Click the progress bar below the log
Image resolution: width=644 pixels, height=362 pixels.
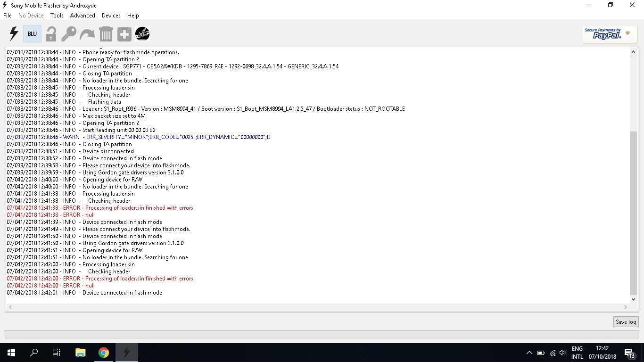coord(322,334)
